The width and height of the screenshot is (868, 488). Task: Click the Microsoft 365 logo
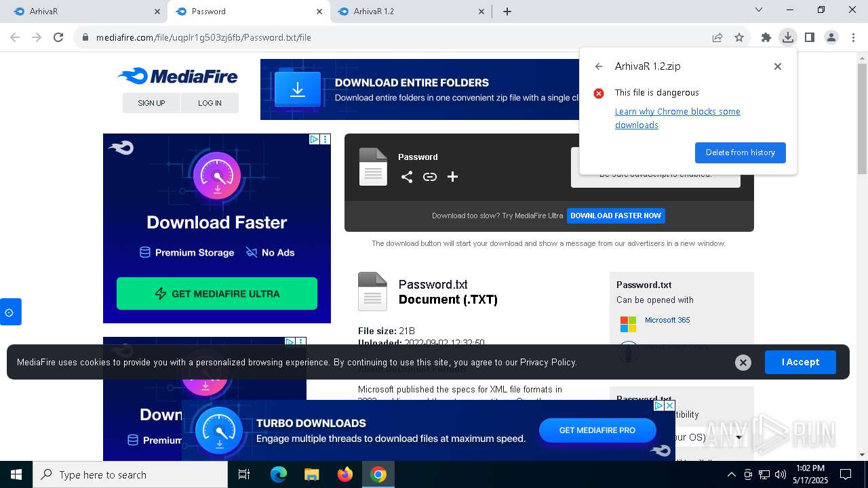click(629, 324)
